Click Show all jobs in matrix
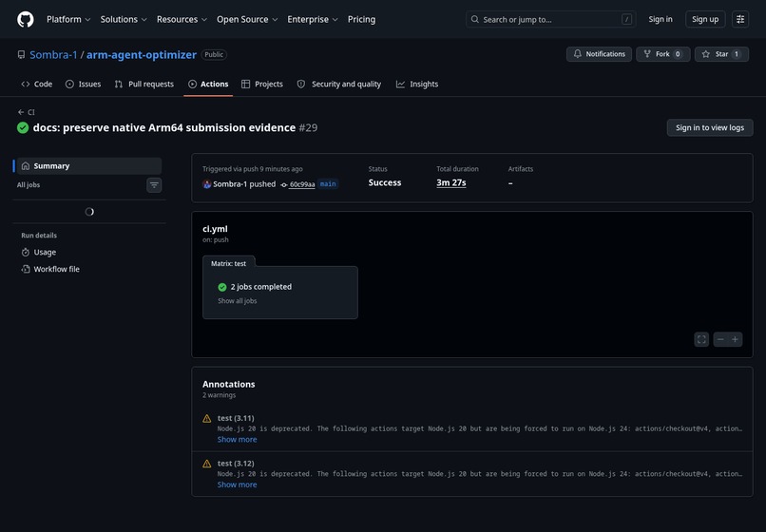766x532 pixels. pyautogui.click(x=237, y=301)
